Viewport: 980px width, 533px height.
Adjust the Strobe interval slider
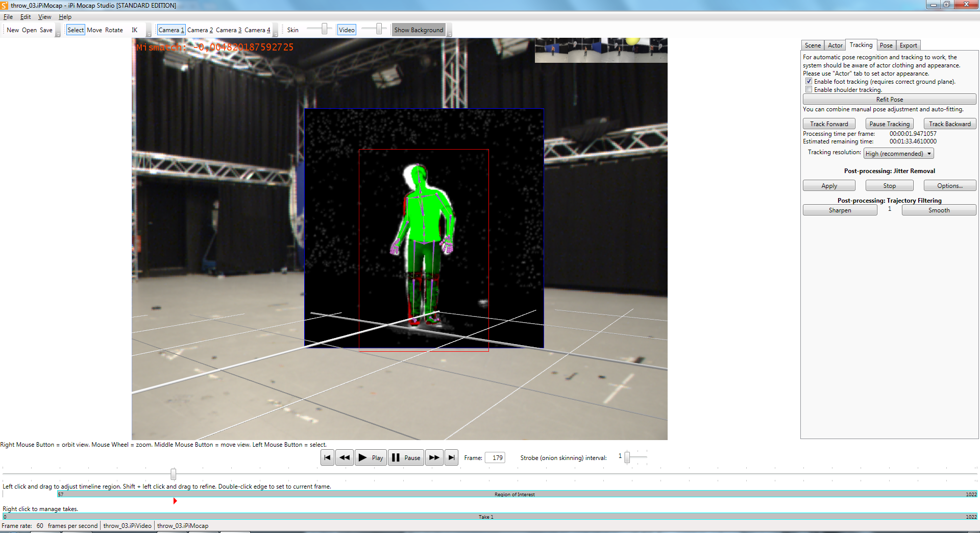pos(627,457)
